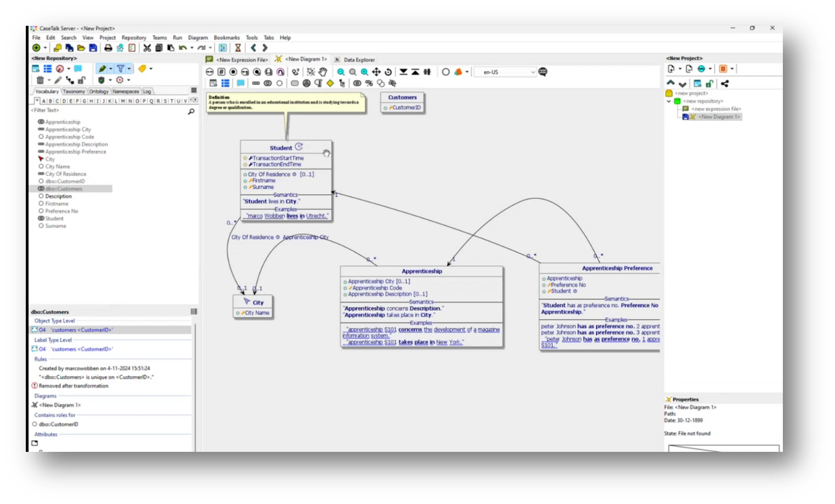835x504 pixels.
Task: Switch to the Ontology tab
Action: (x=99, y=92)
